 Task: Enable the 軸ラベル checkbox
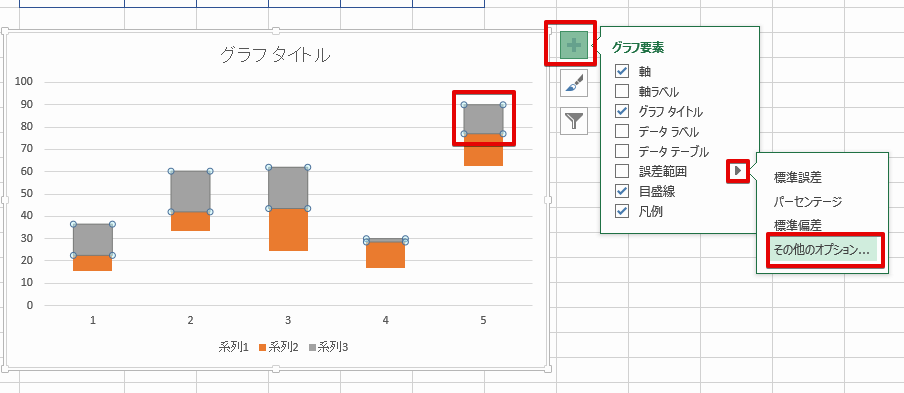point(622,91)
